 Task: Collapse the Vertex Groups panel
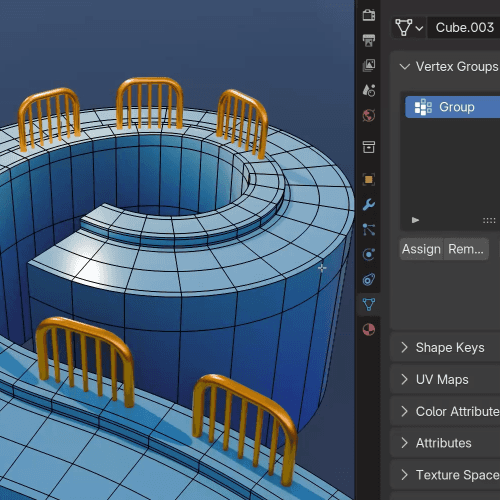point(405,67)
